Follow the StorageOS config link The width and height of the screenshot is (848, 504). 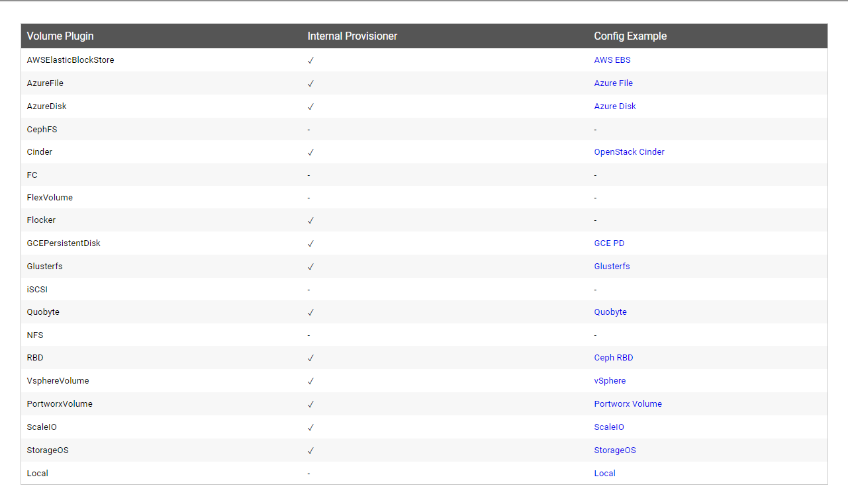[x=615, y=450]
